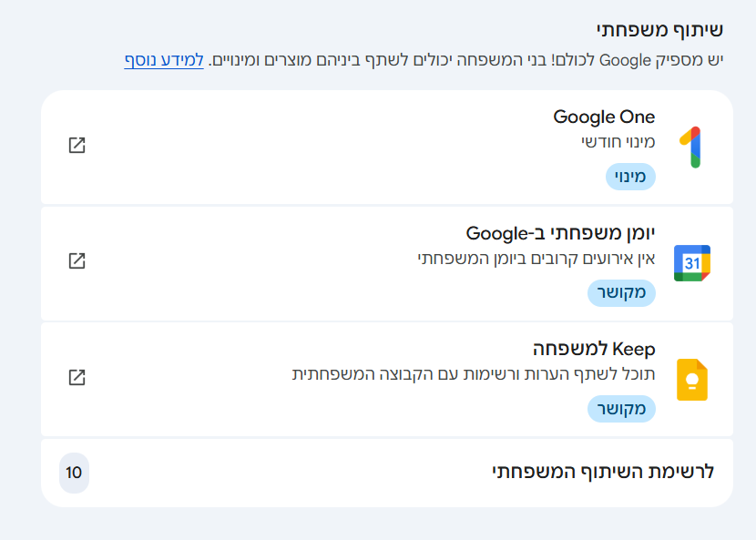Image resolution: width=756 pixels, height=540 pixels.
Task: Click the external link icon on the Calendar card
Action: pyautogui.click(x=77, y=260)
